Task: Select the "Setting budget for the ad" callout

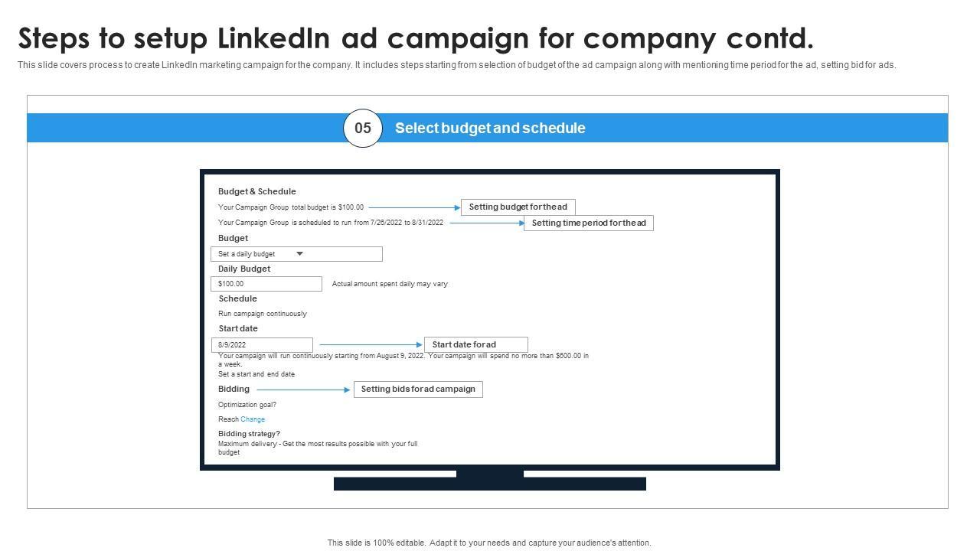Action: [518, 207]
